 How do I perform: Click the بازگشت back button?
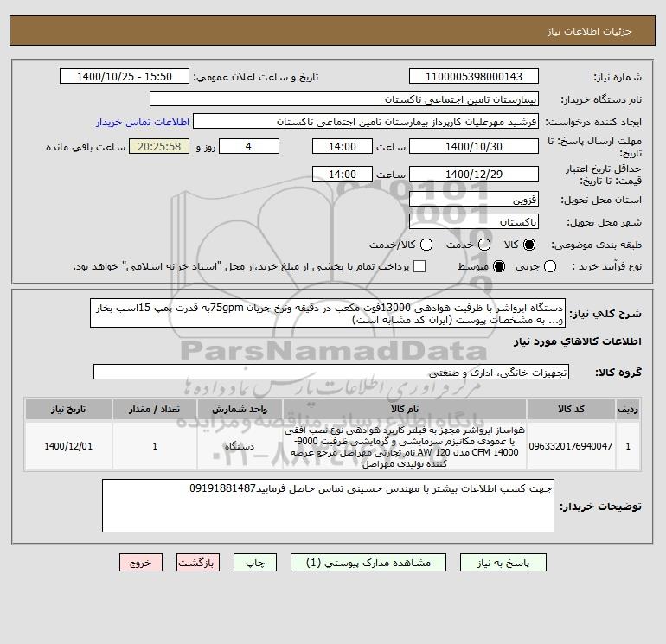click(x=198, y=563)
